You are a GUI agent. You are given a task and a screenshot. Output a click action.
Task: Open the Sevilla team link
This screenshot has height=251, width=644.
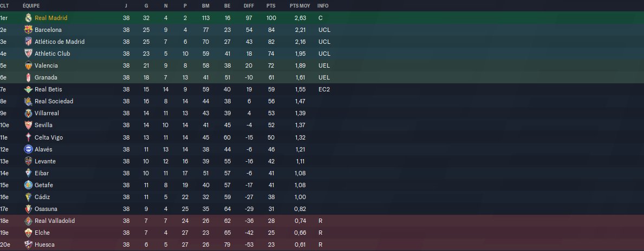pos(43,125)
